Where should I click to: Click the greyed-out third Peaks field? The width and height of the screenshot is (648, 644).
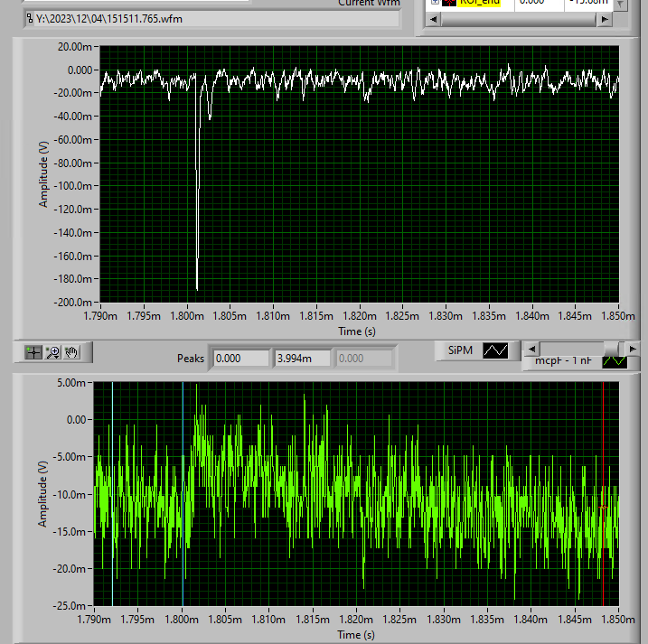364,359
